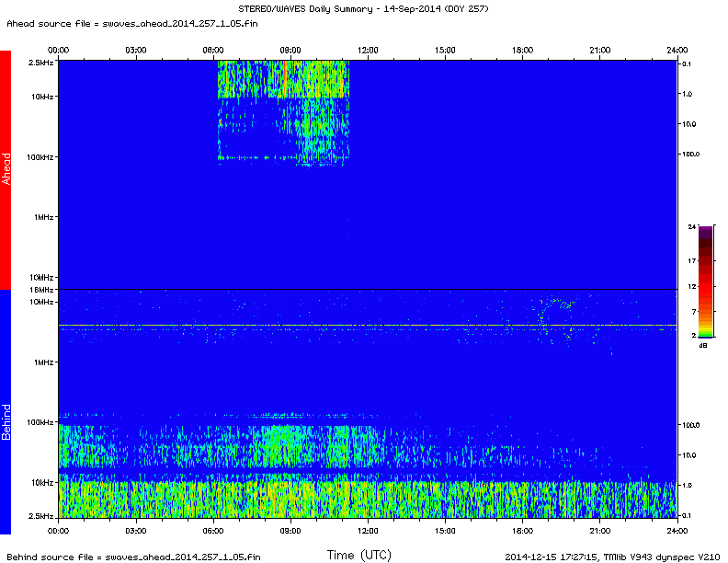728x563 pixels.
Task: Click the Behind panel 2.5kHz frequency label
Action: 41,516
